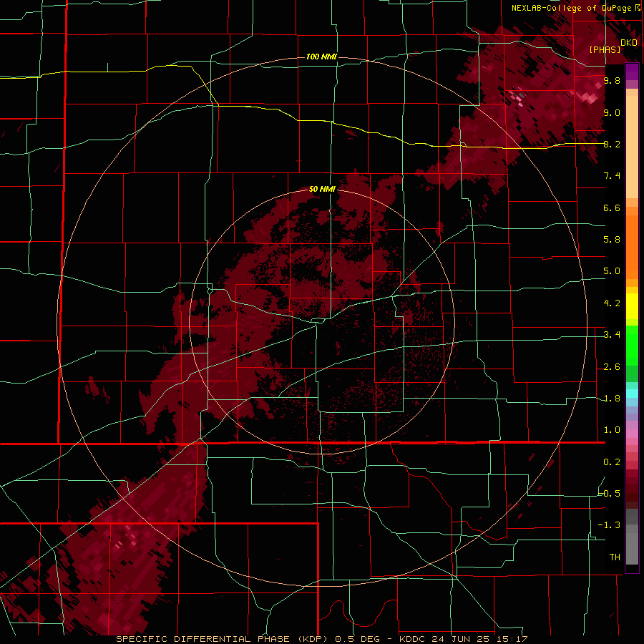Image resolution: width=644 pixels, height=644 pixels.
Task: Click the 8.2 legend value
Action: (x=612, y=144)
